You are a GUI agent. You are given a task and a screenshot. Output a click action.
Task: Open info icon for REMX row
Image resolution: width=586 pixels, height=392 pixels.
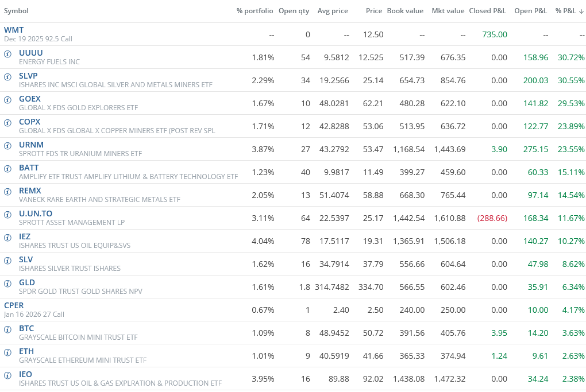coord(7,192)
